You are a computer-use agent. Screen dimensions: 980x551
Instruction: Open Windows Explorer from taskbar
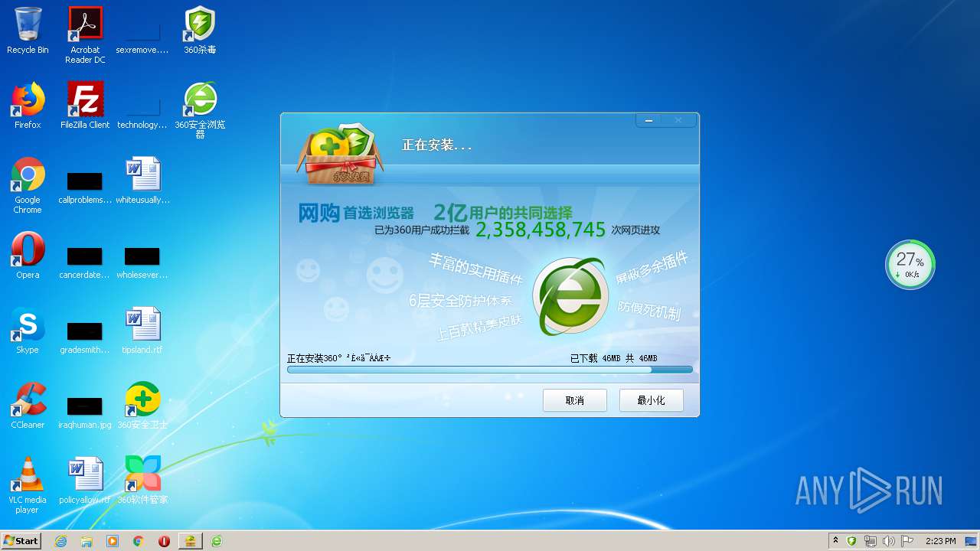[x=87, y=541]
